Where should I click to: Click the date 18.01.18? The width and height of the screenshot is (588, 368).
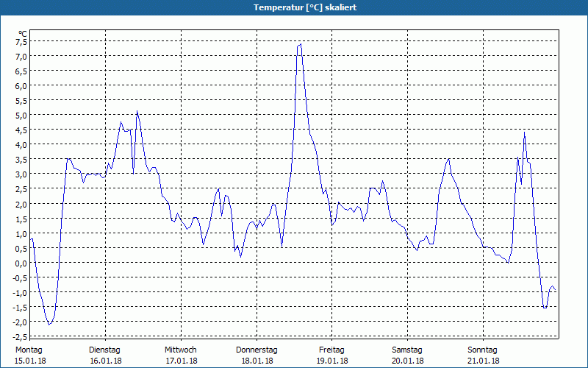pos(257,361)
